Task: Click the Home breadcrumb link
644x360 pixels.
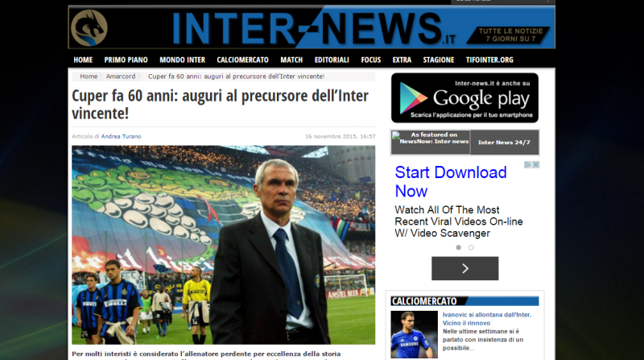Action: tap(89, 77)
